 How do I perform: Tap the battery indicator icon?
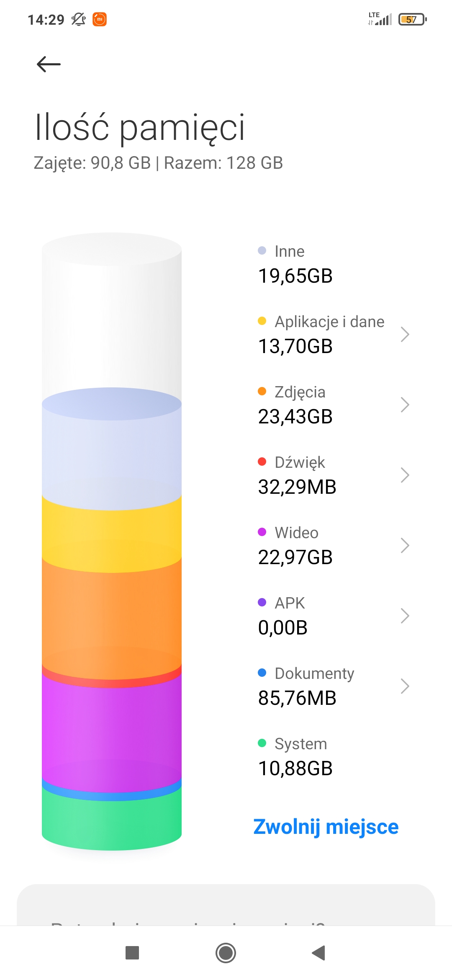[x=412, y=19]
